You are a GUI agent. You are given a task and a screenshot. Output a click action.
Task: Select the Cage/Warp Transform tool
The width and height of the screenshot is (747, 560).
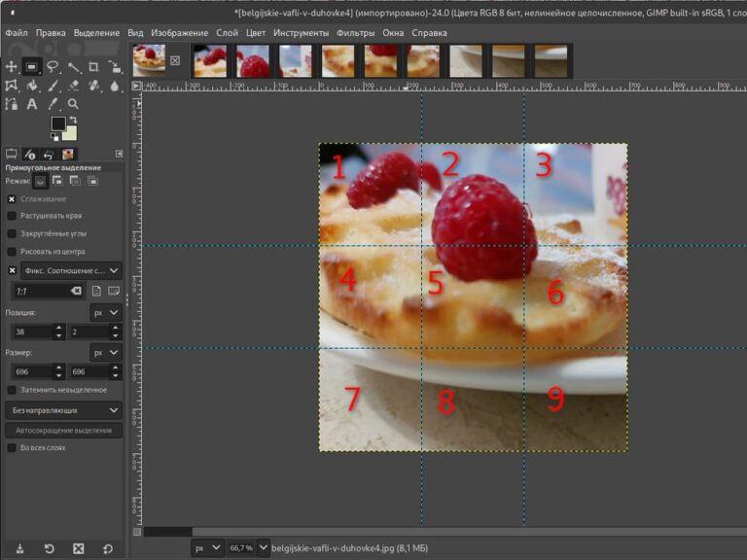[x=11, y=86]
